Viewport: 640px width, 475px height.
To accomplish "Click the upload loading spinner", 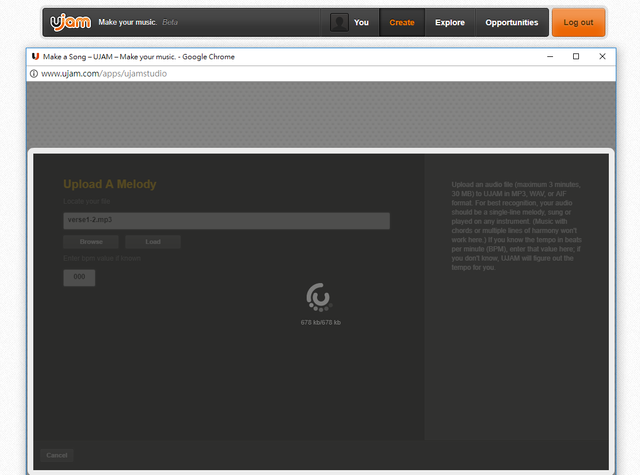I will 319,297.
